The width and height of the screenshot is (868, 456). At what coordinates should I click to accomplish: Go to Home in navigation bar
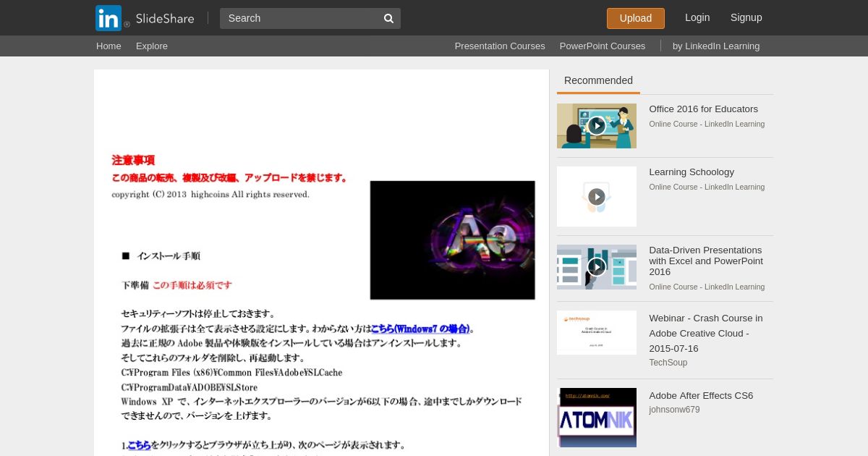pyautogui.click(x=109, y=46)
